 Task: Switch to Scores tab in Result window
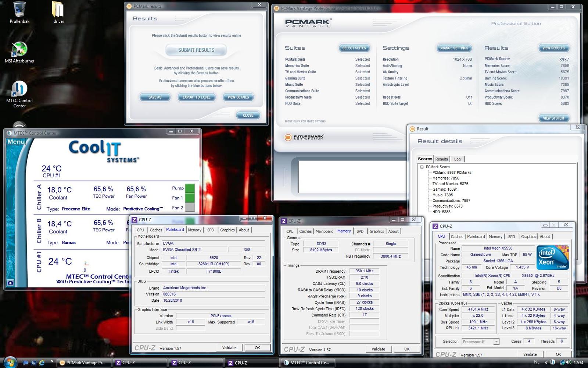point(425,159)
